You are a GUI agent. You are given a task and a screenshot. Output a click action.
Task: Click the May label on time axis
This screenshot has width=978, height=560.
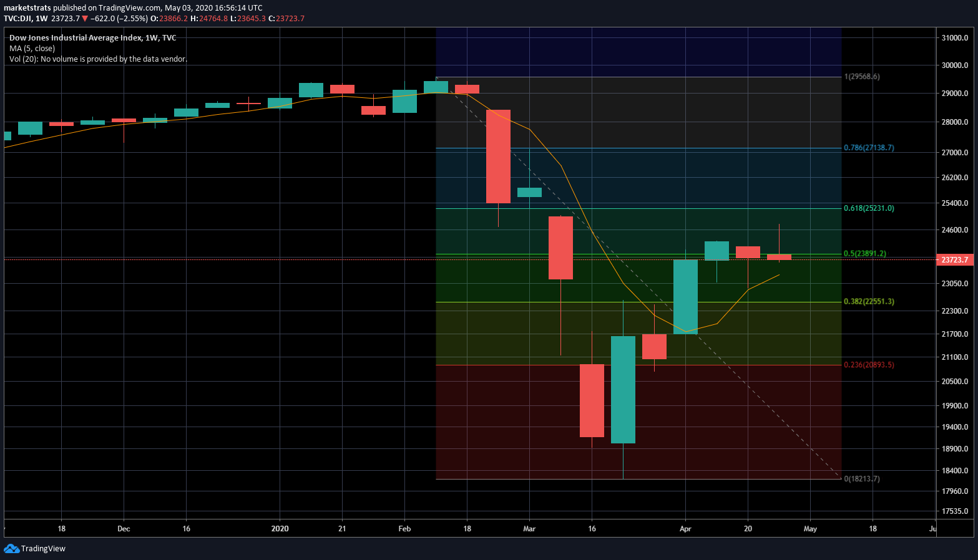[x=810, y=529]
